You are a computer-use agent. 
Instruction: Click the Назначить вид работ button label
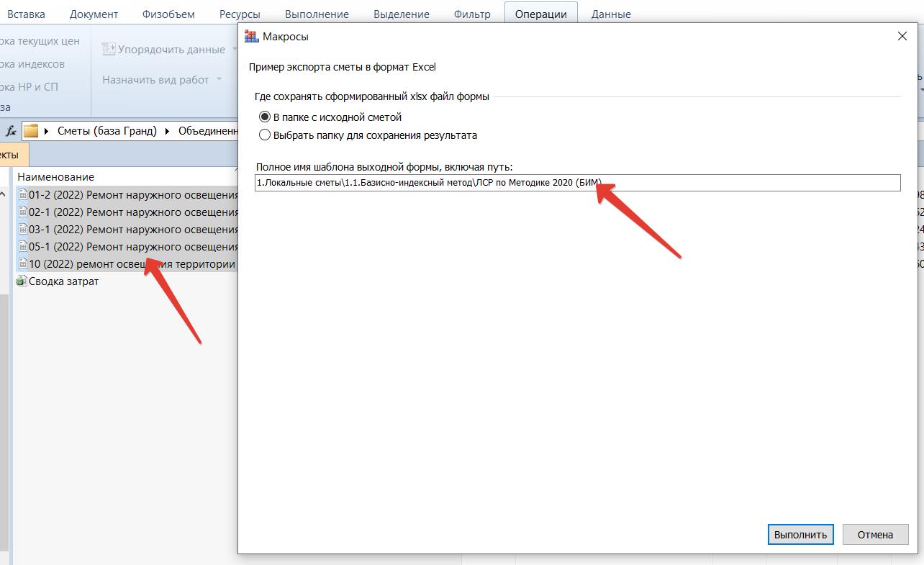point(155,80)
